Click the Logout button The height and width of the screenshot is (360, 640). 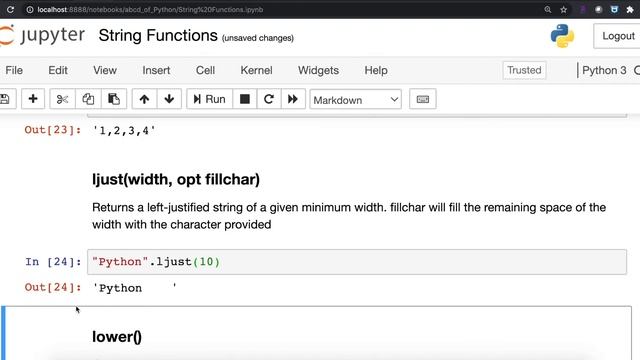(618, 36)
